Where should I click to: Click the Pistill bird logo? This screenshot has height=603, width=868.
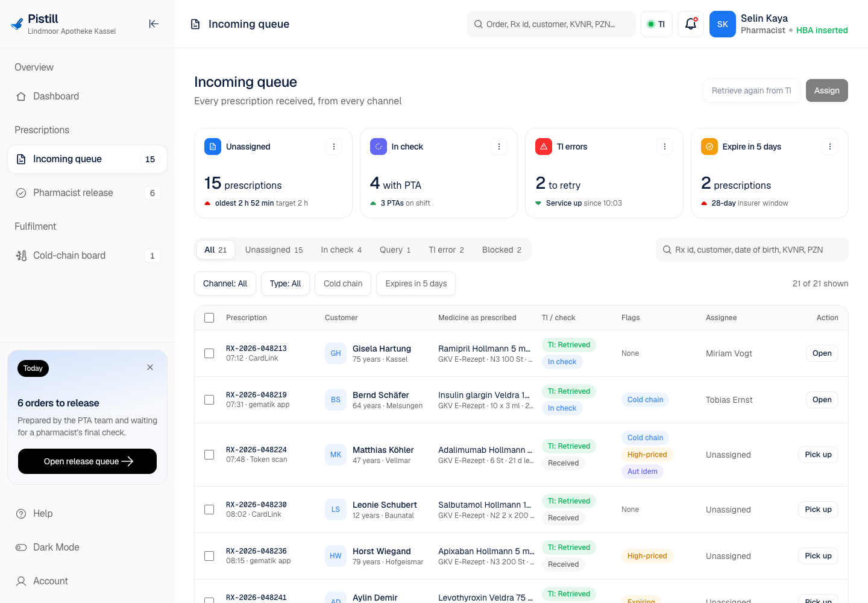point(17,24)
